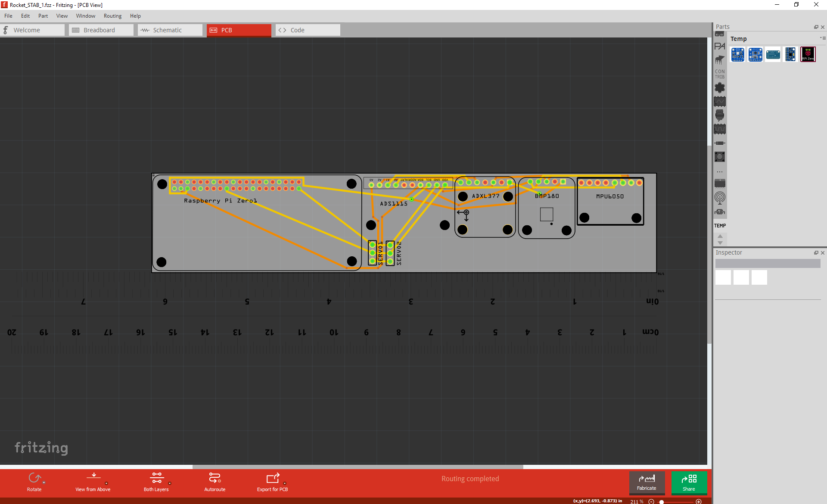Screen dimensions: 827x504
Task: Click the Fabricate button
Action: tap(647, 483)
